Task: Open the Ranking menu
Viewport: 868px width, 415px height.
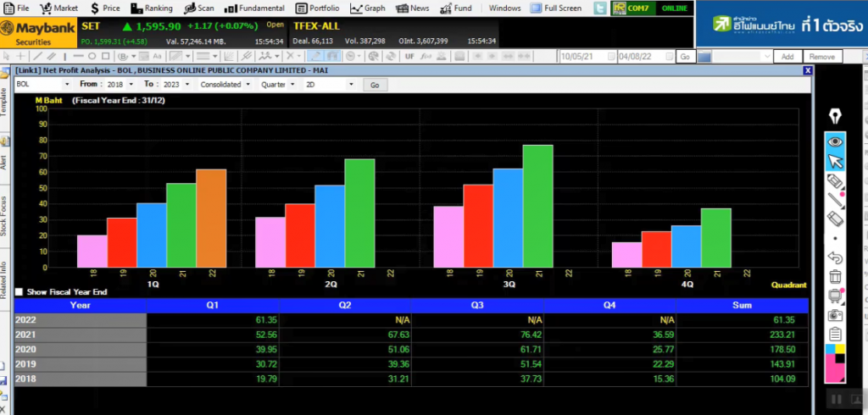Action: (152, 8)
